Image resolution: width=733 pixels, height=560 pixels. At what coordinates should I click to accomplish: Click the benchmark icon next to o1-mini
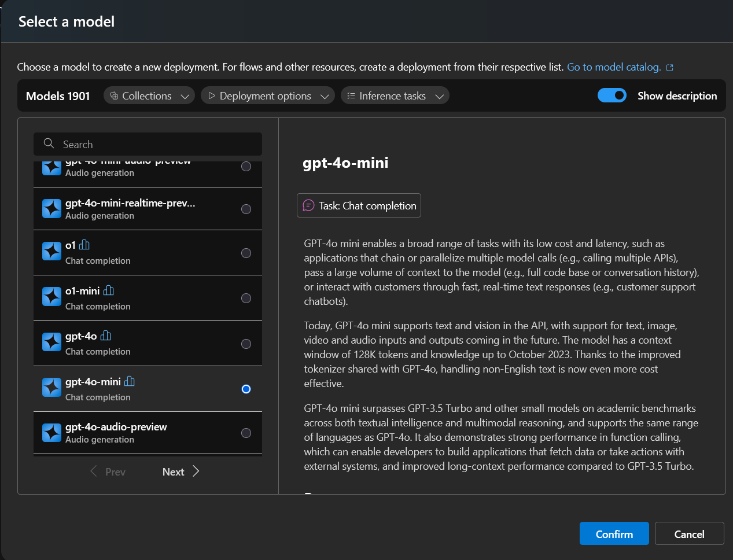point(108,290)
